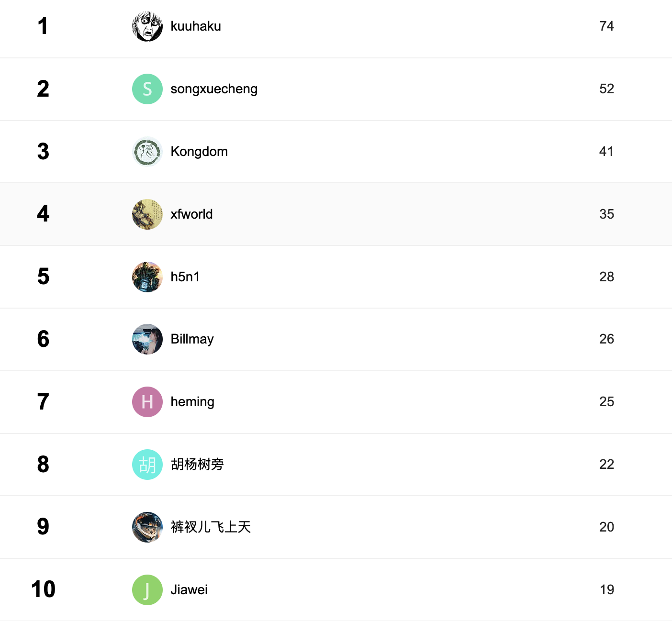Click the cyan 胡 avatar
Viewport: 672px width, 621px height.
point(147,465)
